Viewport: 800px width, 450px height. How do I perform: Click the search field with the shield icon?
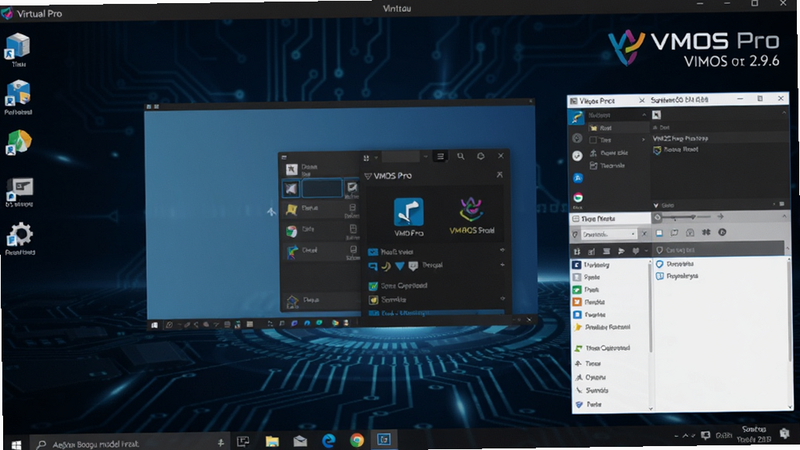719,250
